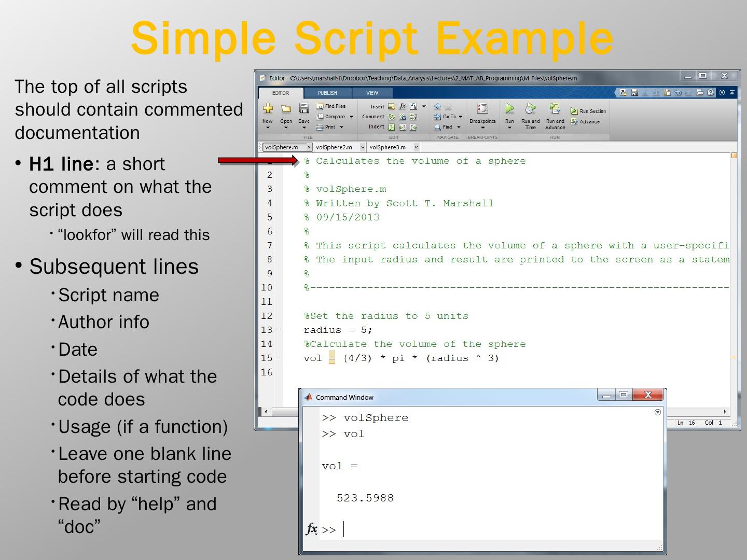The image size is (747, 560).
Task: Click the orange warning marker beside line 15
Action: click(734, 357)
